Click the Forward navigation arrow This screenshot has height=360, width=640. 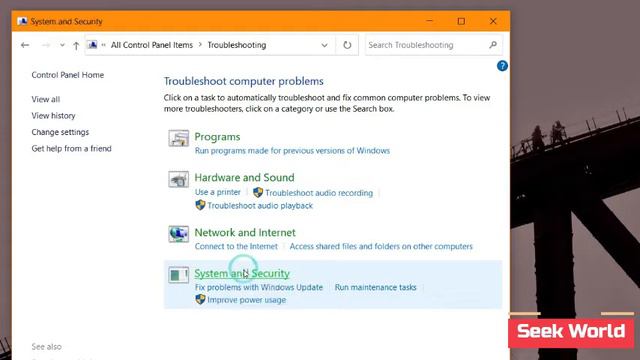tap(46, 45)
